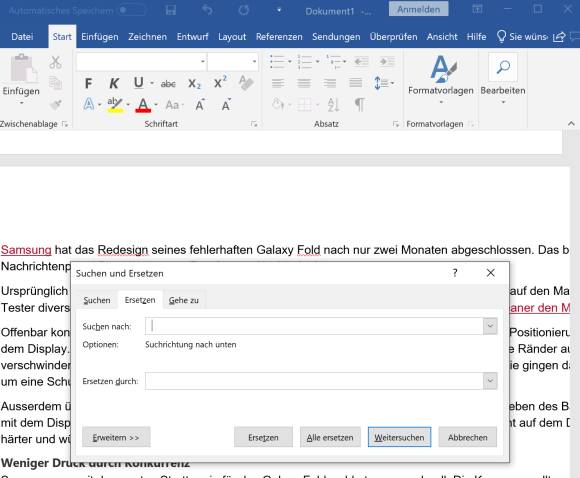Apply italic formatting with the K button
Viewport: 580px width, 478px height.
(114, 84)
